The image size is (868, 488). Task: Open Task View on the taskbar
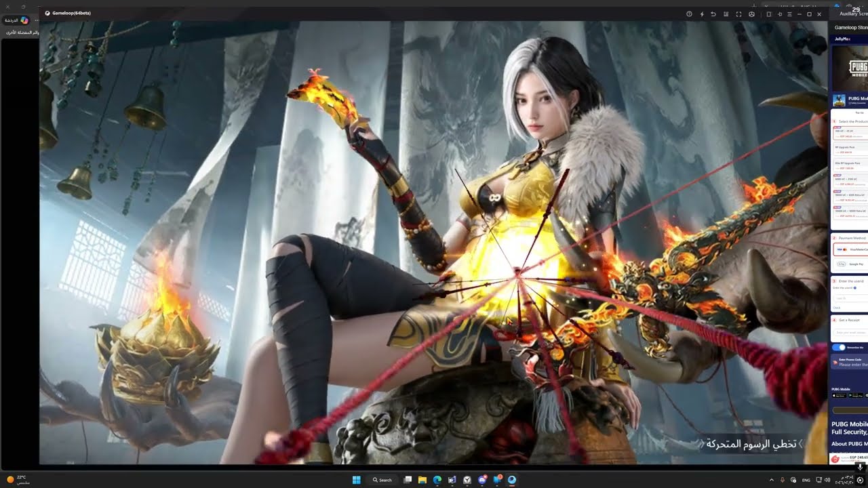(408, 480)
